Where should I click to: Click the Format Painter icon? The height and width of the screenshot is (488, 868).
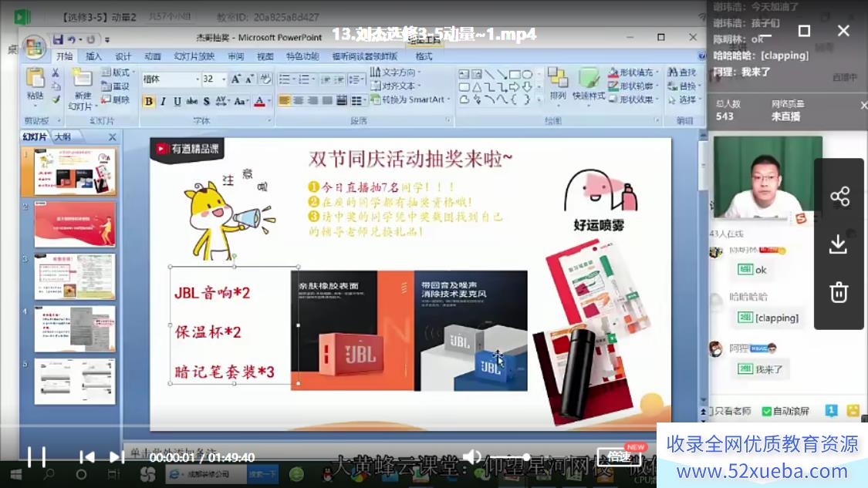[56, 99]
